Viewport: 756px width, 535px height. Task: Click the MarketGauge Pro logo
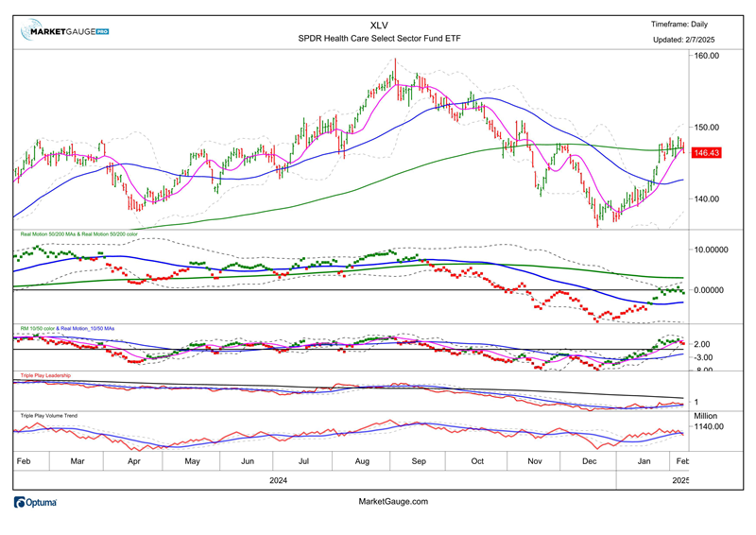point(65,31)
